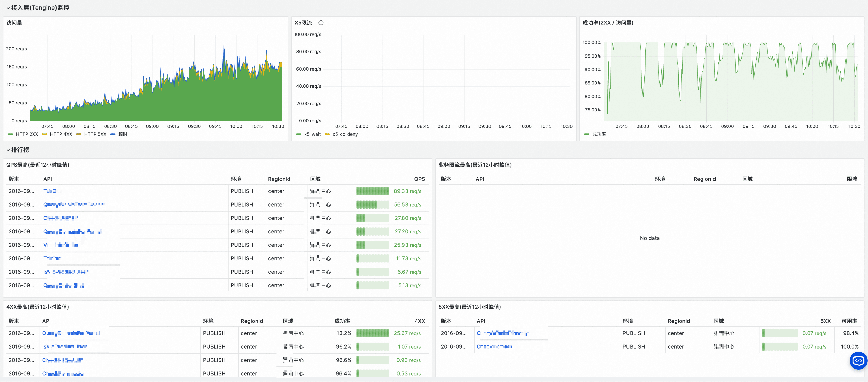Image resolution: width=868 pixels, height=382 pixels.
Task: Collapse the 排行榜 section
Action: click(20, 150)
